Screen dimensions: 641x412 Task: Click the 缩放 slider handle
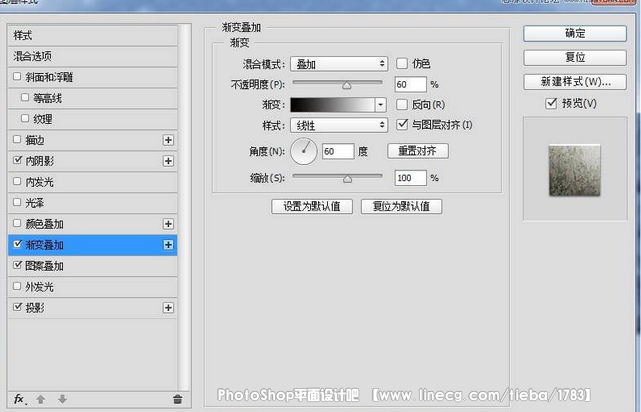click(347, 179)
